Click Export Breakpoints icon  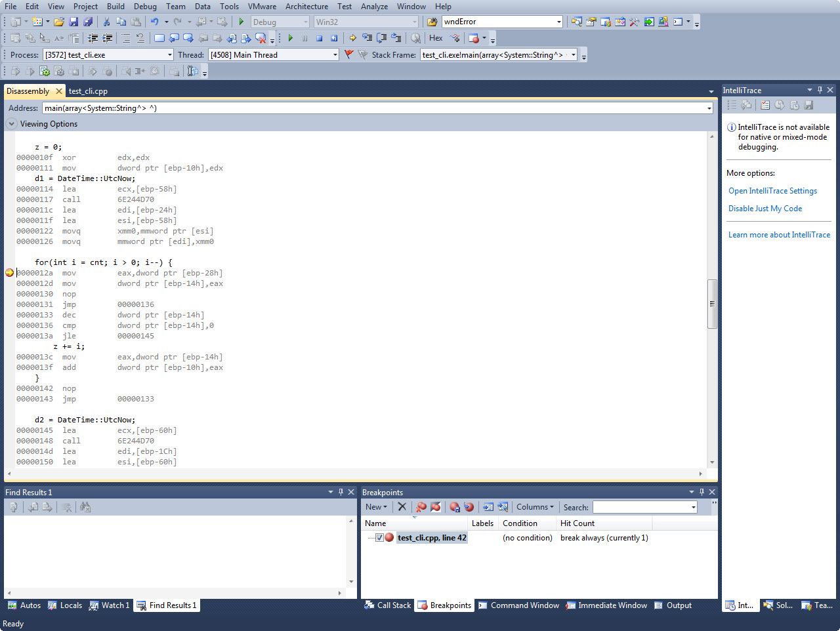pyautogui.click(x=455, y=507)
